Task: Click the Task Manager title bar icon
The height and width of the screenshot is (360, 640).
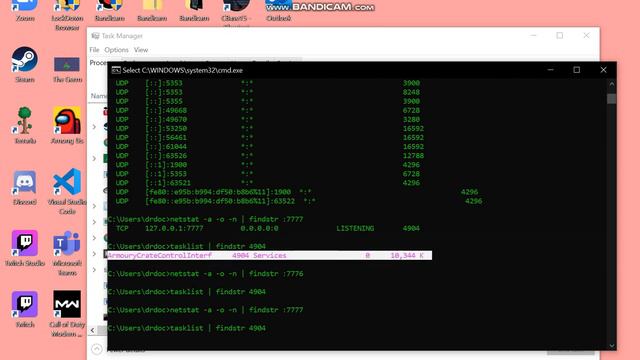Action: (95, 36)
